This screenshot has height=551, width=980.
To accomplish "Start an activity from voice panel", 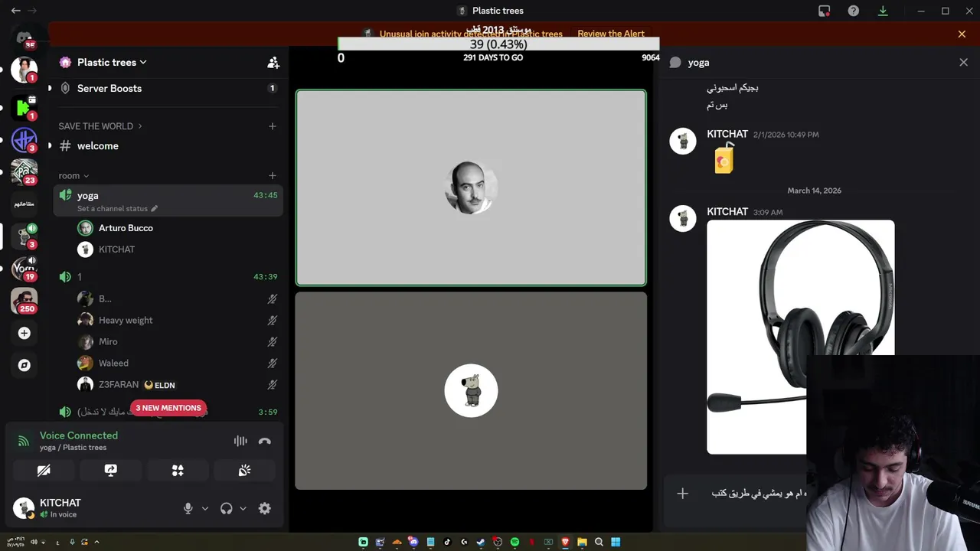I will (x=178, y=471).
